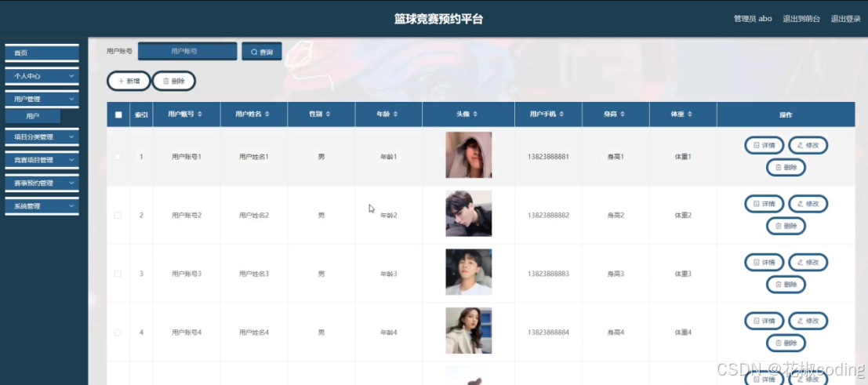Image resolution: width=868 pixels, height=385 pixels.
Task: Click phone number 13823888881
Action: tap(548, 157)
